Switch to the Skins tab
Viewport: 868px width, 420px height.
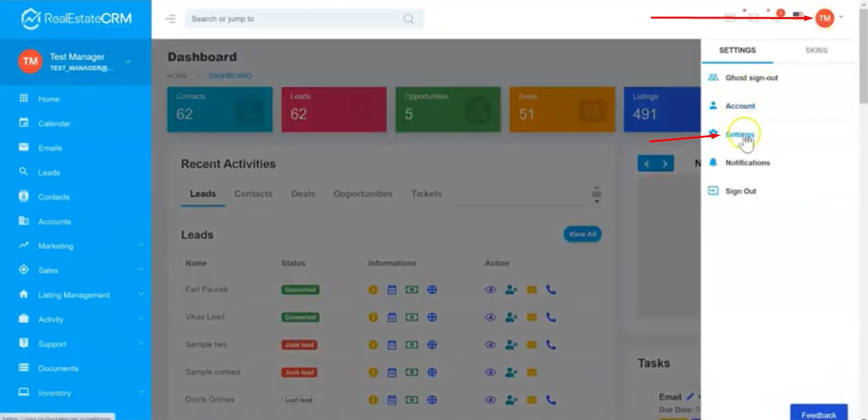(816, 50)
